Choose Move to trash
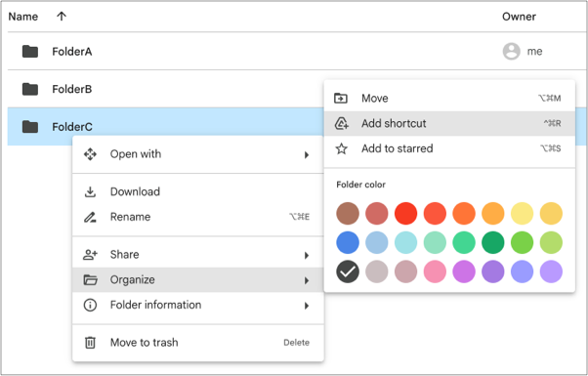This screenshot has width=588, height=376. [x=198, y=342]
